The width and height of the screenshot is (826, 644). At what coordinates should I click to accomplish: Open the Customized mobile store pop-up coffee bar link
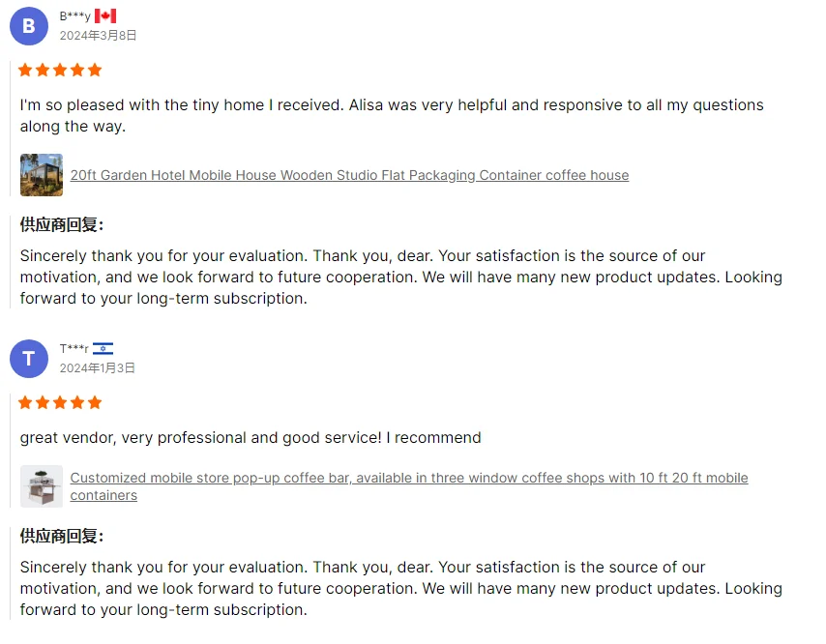[x=409, y=486]
